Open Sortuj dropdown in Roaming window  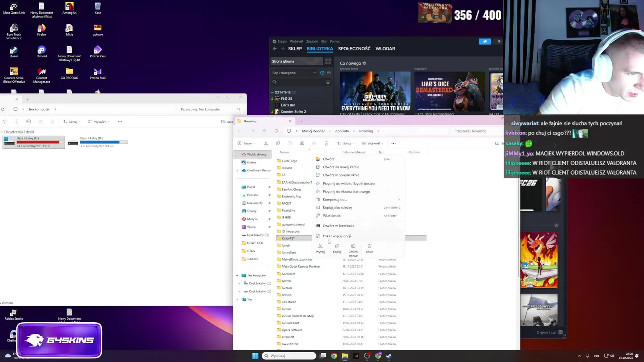pos(346,144)
